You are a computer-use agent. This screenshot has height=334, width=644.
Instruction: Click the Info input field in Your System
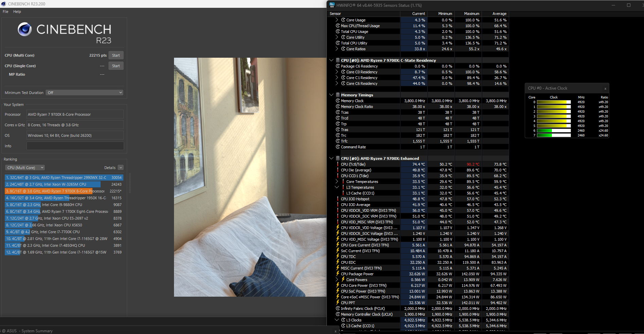coord(75,146)
